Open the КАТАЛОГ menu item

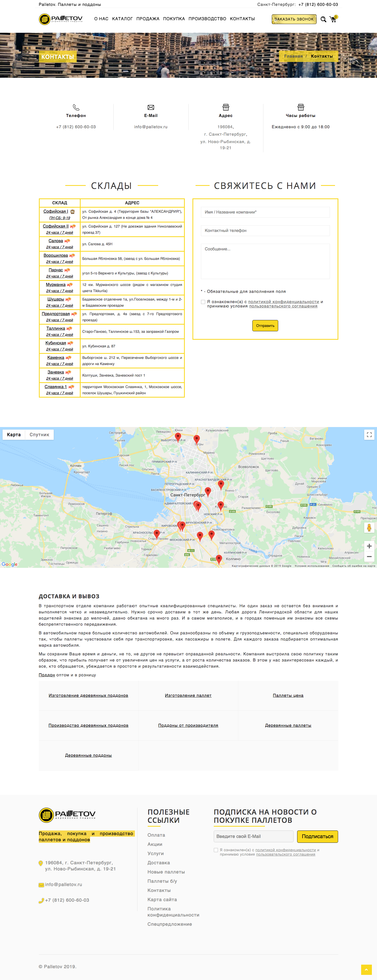[x=123, y=19]
